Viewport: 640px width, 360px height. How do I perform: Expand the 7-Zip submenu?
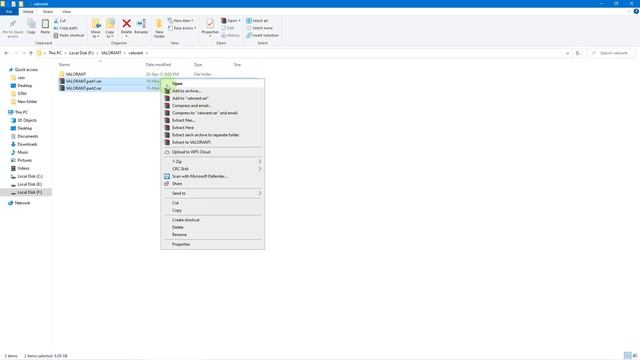point(212,162)
